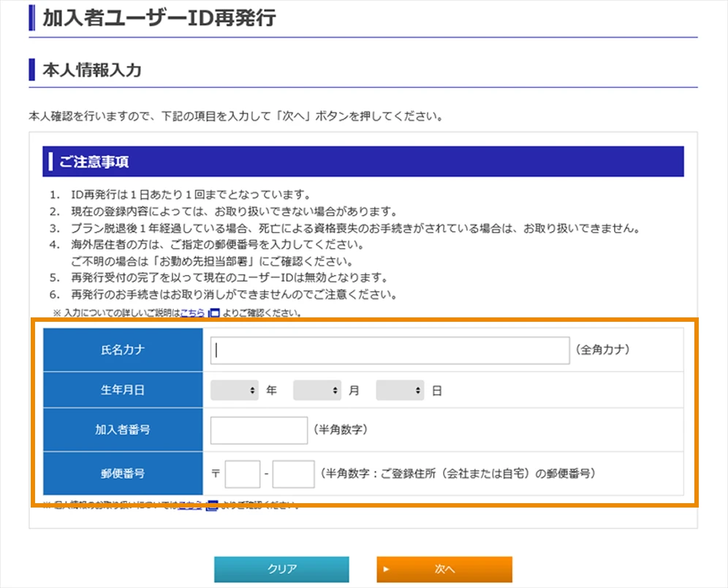
Task: Click the blue bar icon beside 本人情報入力 heading
Action: coord(30,69)
